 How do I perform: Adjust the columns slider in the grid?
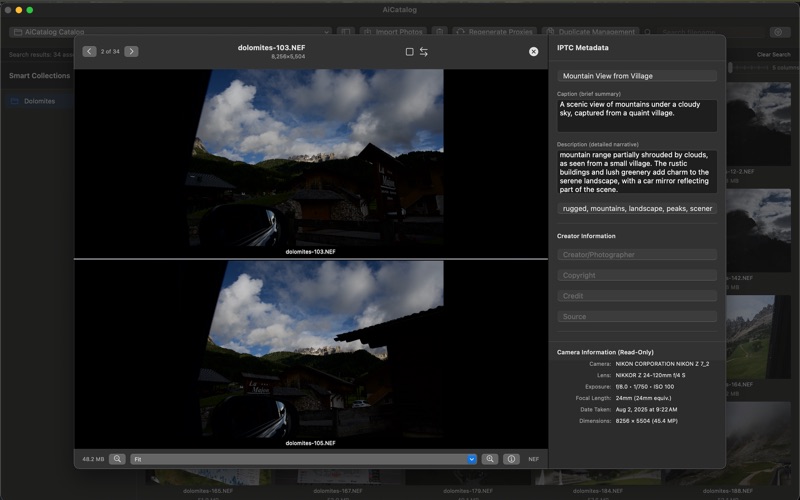click(x=749, y=67)
